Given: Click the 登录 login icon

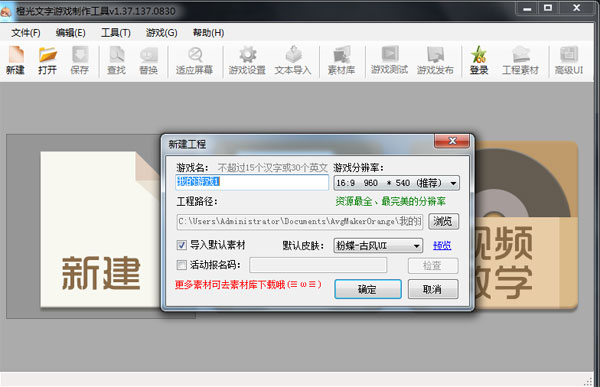Looking at the screenshot, I should 479,60.
